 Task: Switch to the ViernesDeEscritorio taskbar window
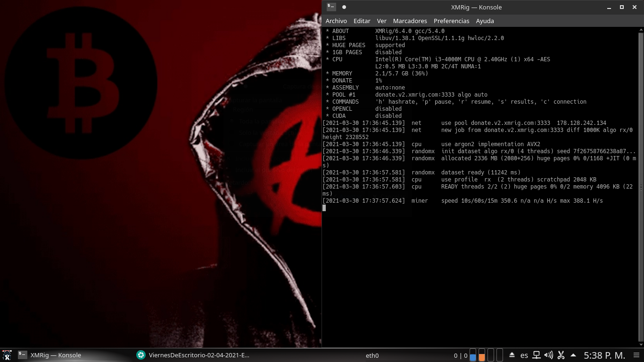tap(193, 355)
